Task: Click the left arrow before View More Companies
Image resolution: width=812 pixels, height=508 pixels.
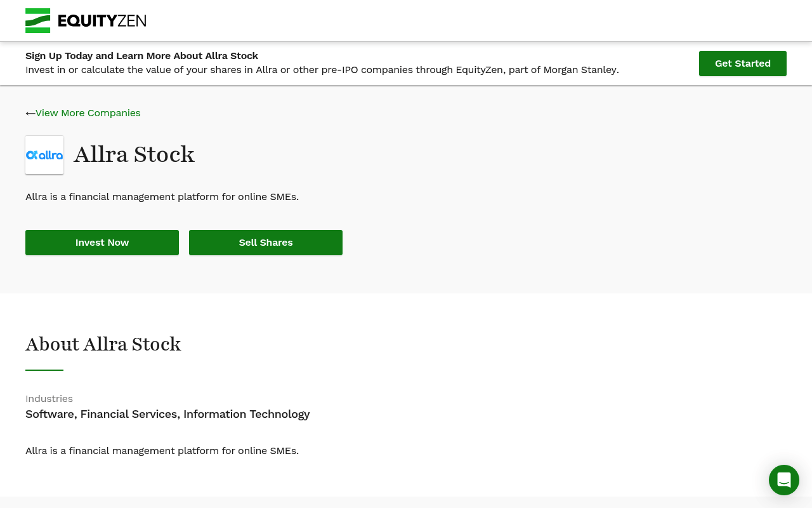Action: (30, 113)
